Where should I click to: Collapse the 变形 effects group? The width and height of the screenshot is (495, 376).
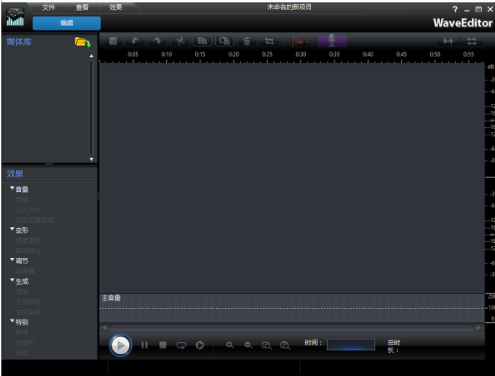[12, 229]
